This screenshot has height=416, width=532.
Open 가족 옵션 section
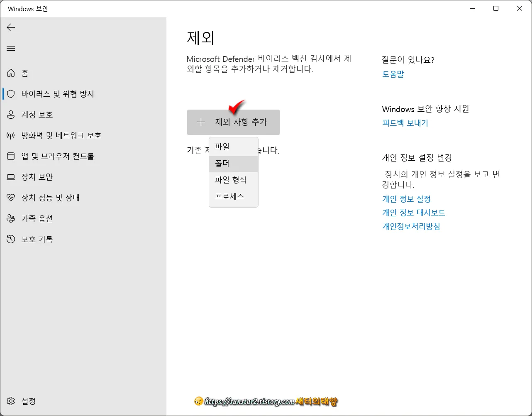click(x=37, y=218)
